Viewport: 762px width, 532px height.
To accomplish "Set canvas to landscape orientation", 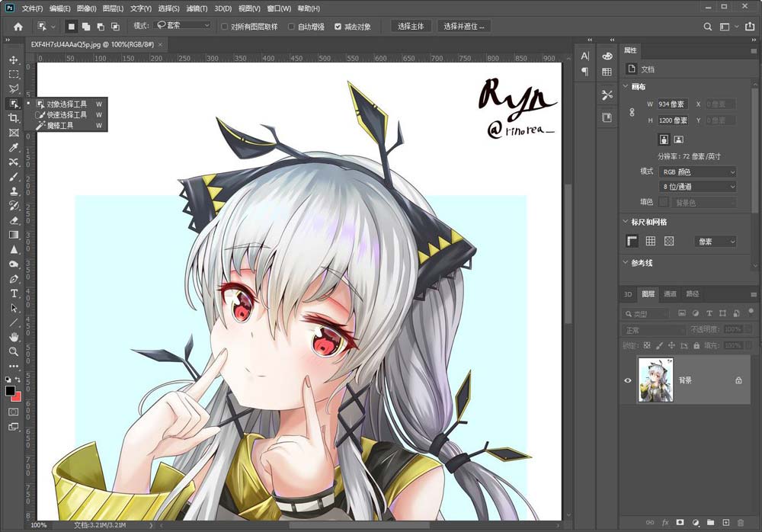I will [679, 139].
